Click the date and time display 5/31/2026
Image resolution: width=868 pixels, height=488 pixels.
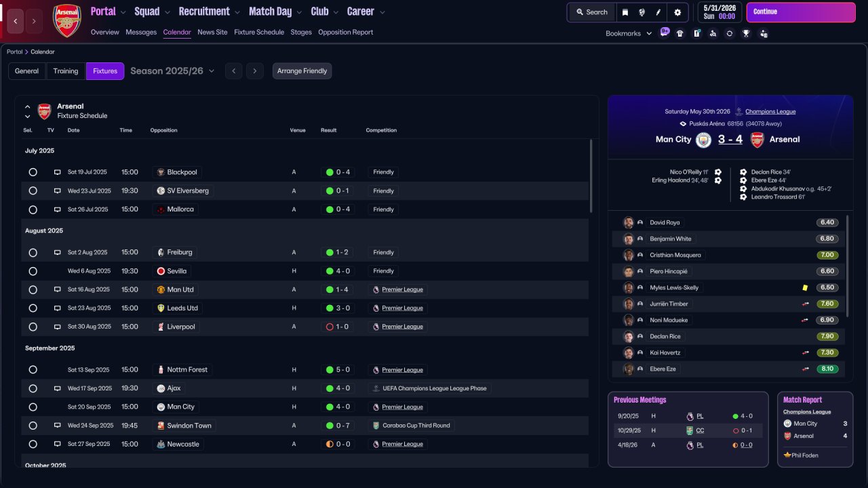tap(720, 12)
